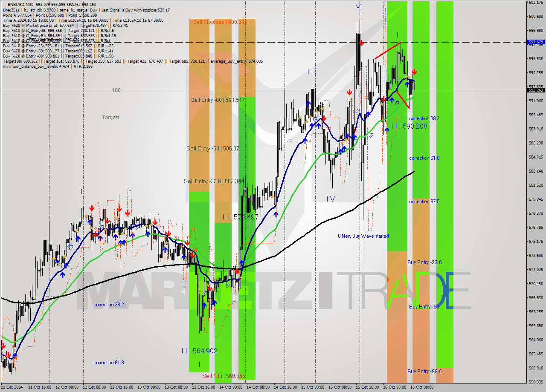Click the '11 Oct 2024' time label
This screenshot has height=392, width=546.
click(x=12, y=387)
